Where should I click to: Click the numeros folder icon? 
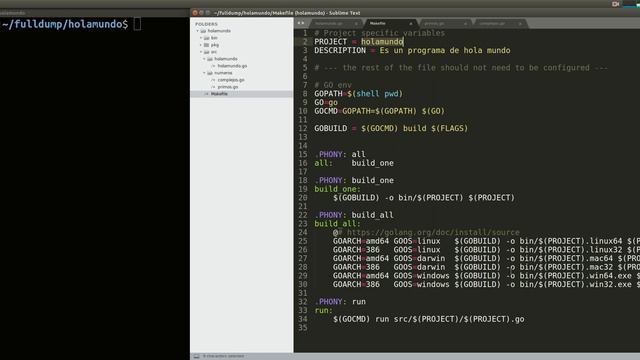[x=210, y=73]
